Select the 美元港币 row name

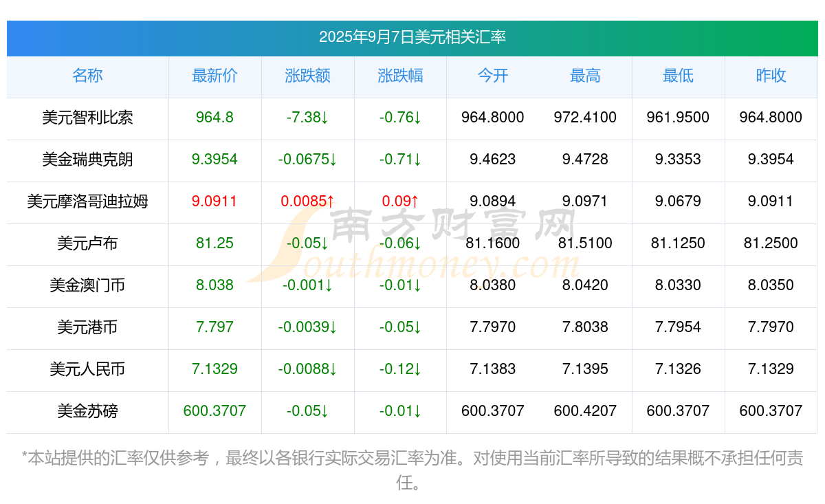(87, 327)
